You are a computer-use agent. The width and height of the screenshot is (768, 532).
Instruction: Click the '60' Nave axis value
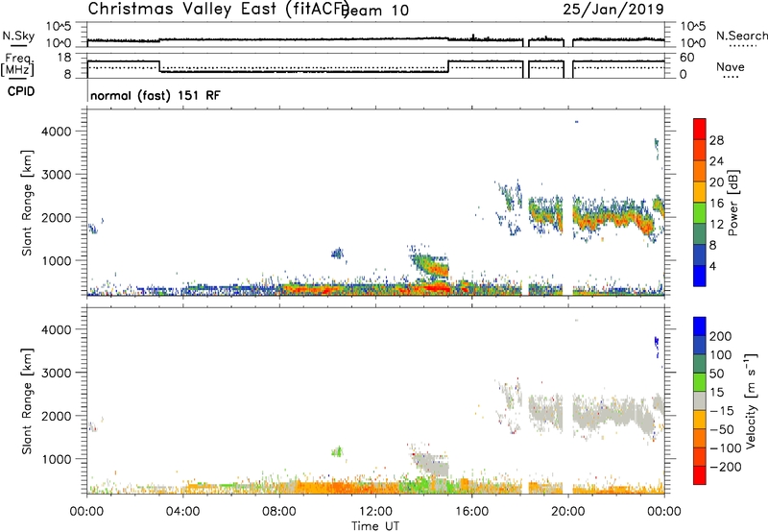[687, 58]
